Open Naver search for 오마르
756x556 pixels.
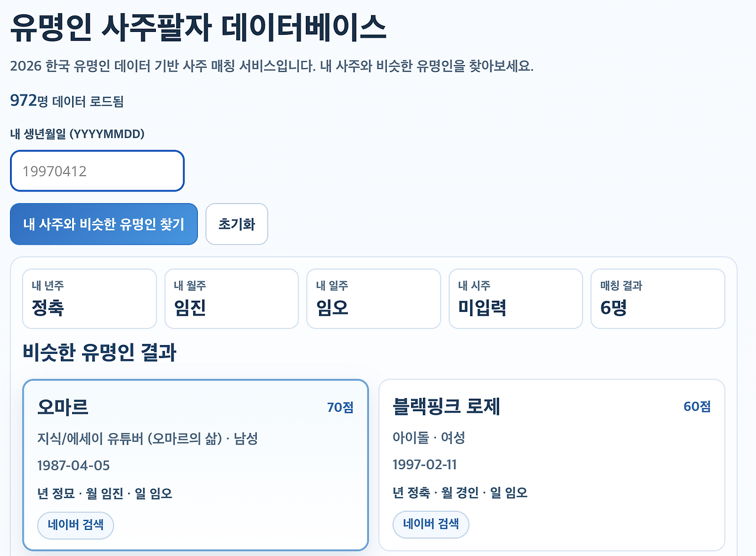tap(76, 525)
